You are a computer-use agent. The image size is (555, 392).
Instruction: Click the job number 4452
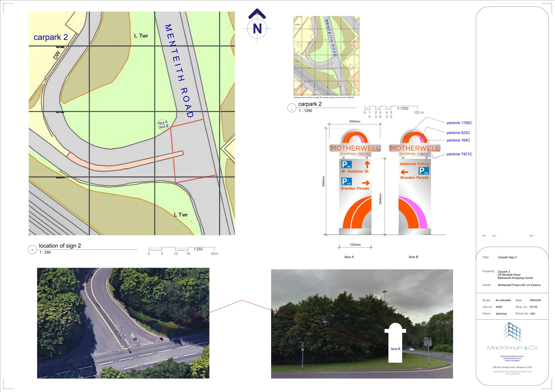pyautogui.click(x=499, y=307)
